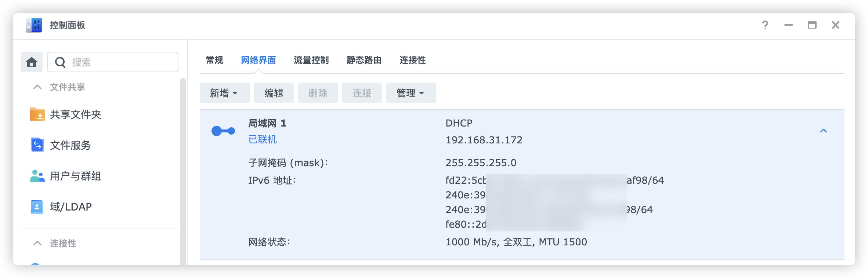868x278 pixels.
Task: Click the 已联机 status link
Action: tap(263, 140)
